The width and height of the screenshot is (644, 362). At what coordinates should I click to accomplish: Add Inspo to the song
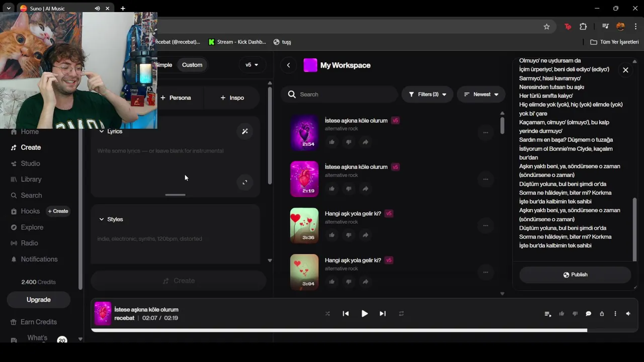click(x=232, y=98)
